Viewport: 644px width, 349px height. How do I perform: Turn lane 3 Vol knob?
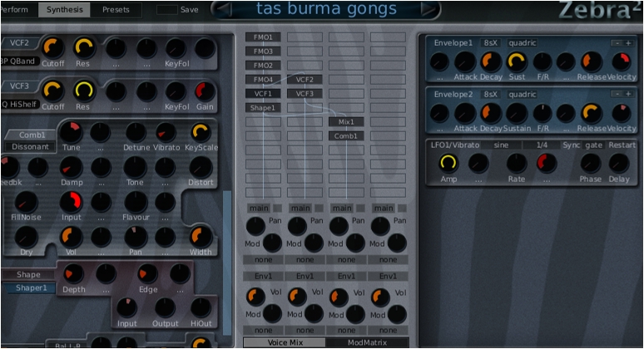click(339, 297)
